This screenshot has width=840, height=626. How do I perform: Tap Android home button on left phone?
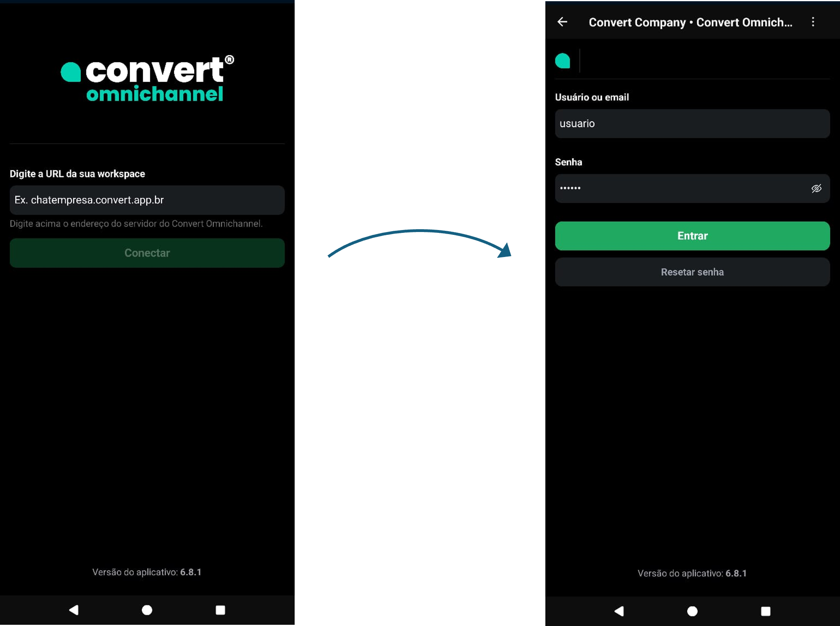click(147, 610)
